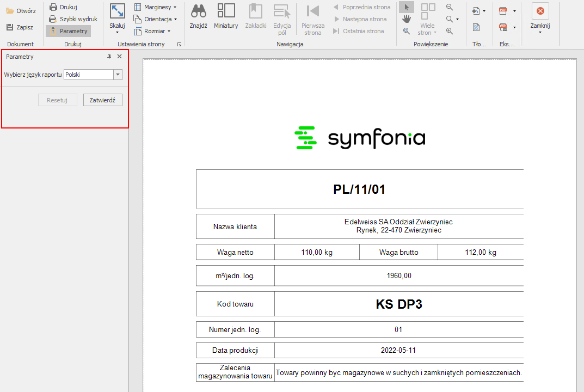Click the zoom in magnifier icon

pos(450,31)
